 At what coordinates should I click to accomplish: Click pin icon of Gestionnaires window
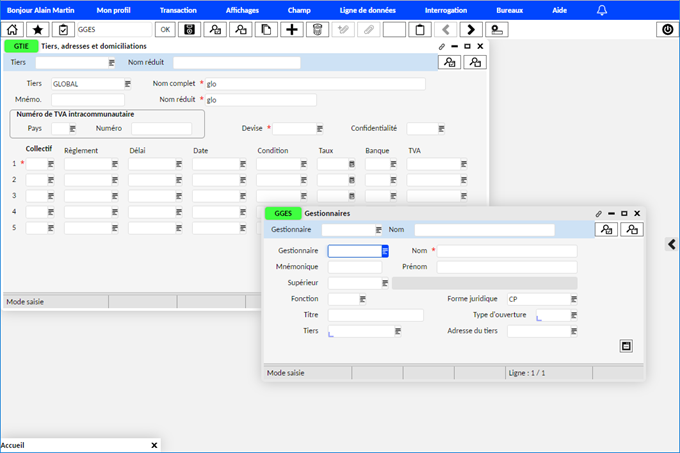tap(599, 214)
